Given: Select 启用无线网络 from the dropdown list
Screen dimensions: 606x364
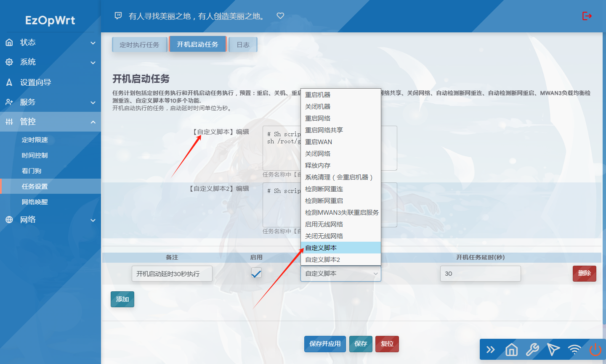Looking at the screenshot, I should (x=341, y=224).
